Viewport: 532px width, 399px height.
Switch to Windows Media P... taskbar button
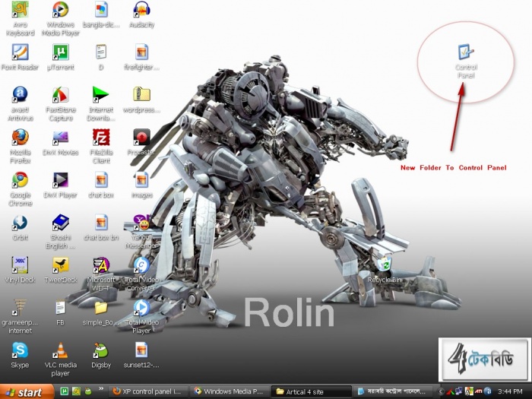click(230, 391)
